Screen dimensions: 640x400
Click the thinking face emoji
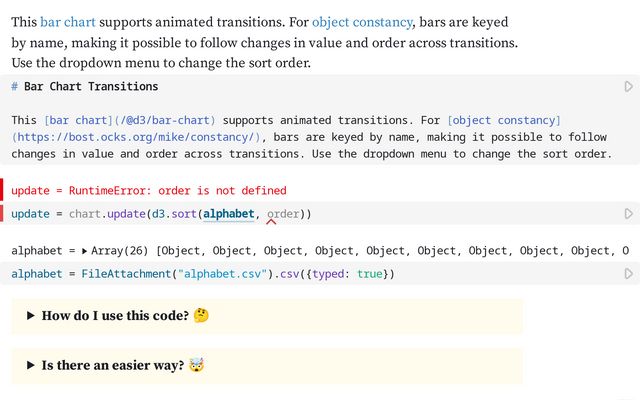tap(203, 316)
